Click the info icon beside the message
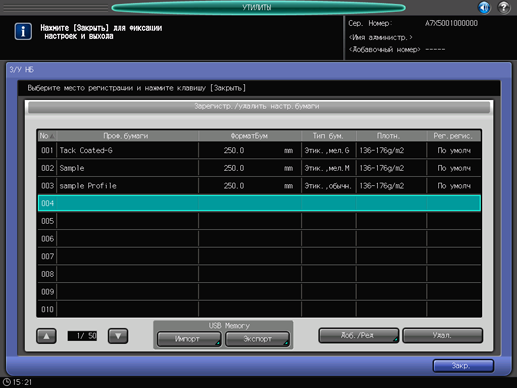 pyautogui.click(x=23, y=32)
